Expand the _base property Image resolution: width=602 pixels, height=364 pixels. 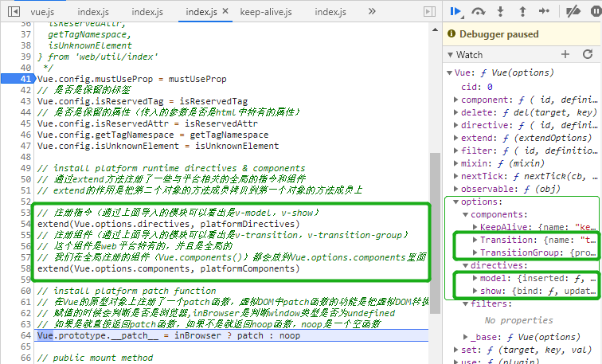click(x=465, y=337)
